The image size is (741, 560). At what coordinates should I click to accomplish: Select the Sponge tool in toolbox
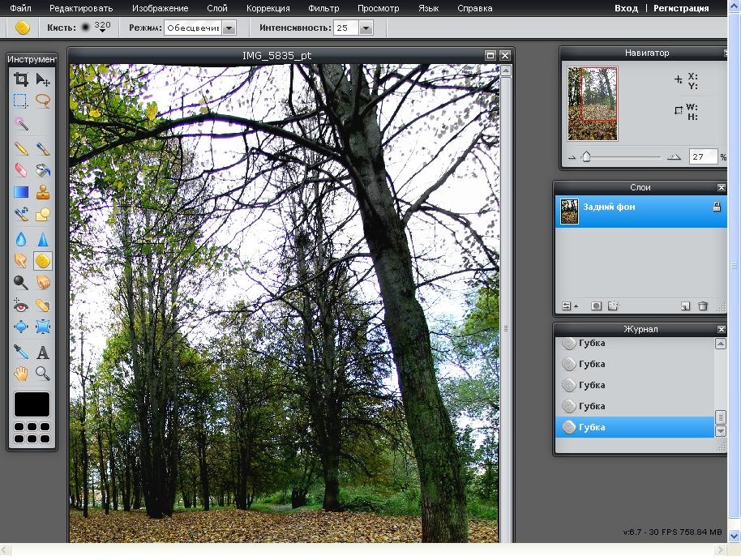(42, 260)
